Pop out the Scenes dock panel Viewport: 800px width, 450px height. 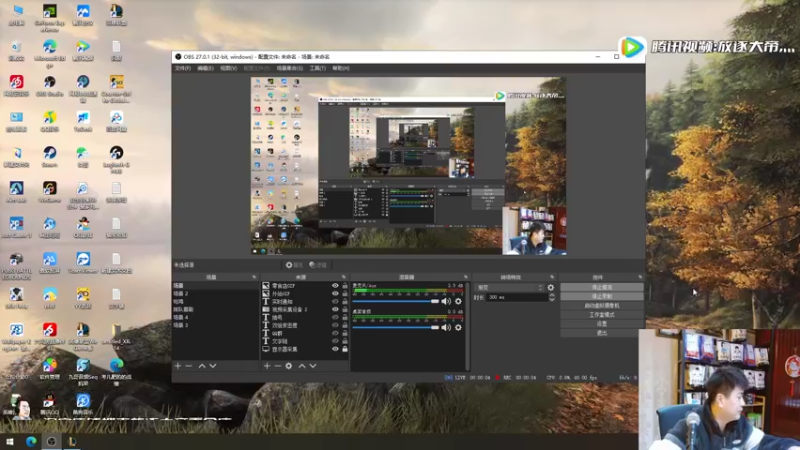[254, 277]
